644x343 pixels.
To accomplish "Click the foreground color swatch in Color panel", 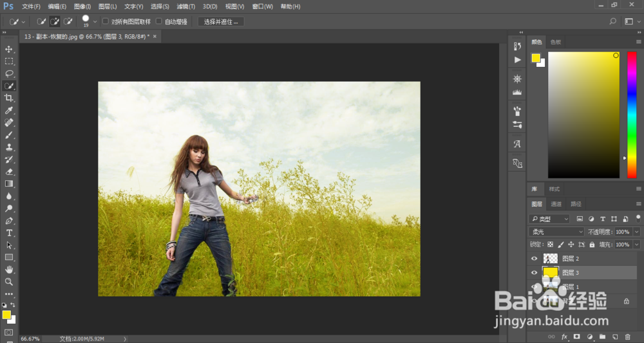I will 536,59.
